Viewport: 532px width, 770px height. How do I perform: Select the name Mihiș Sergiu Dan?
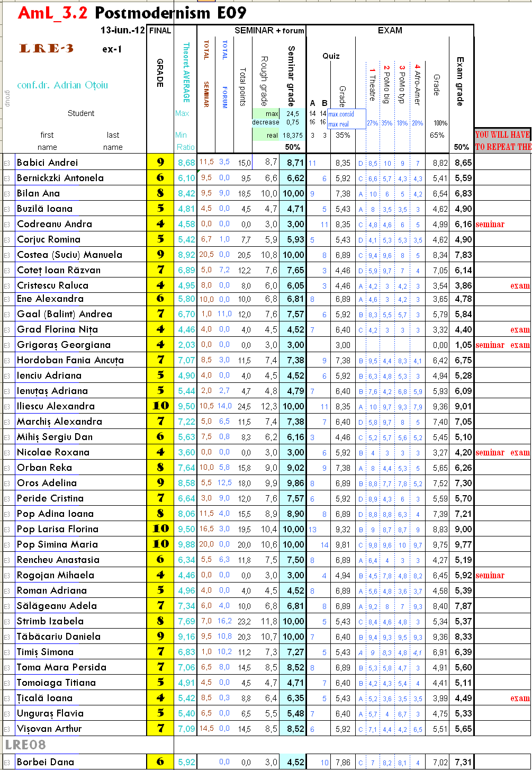click(x=55, y=437)
